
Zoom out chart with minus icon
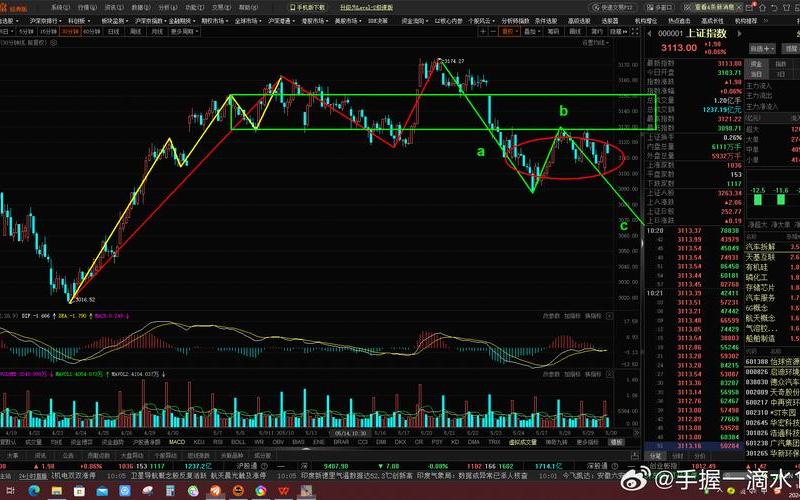tap(493, 31)
